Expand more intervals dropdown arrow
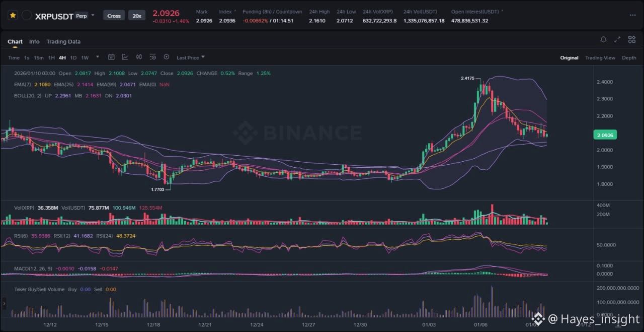 98,57
